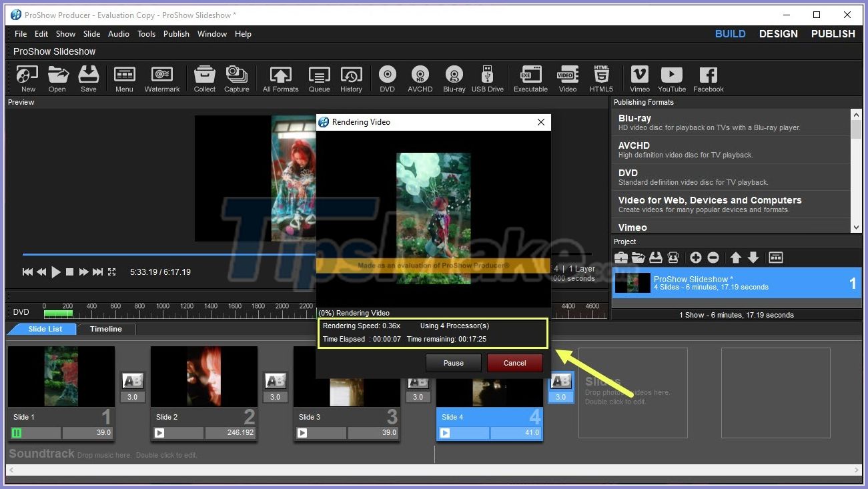Open the All Formats output option
This screenshot has width=868, height=489.
point(280,78)
